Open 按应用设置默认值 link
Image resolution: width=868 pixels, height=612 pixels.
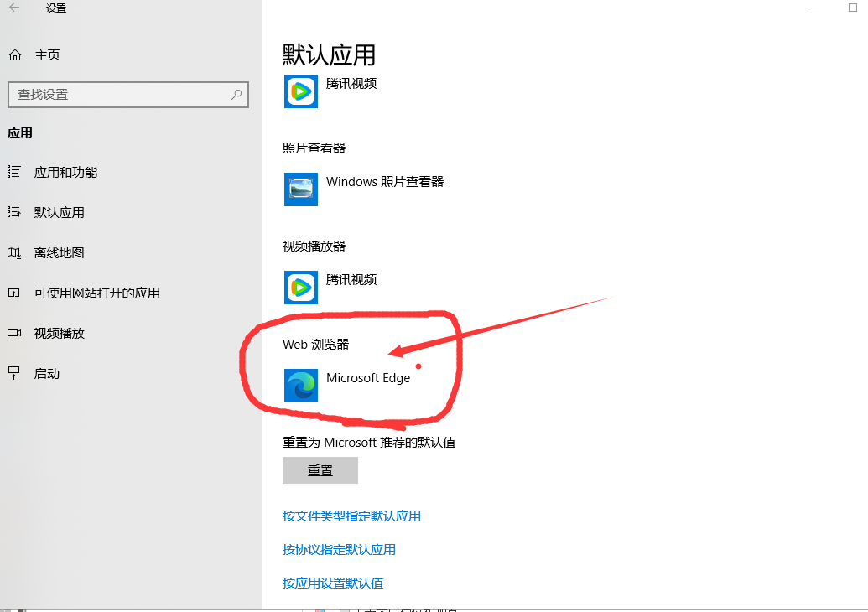point(333,583)
